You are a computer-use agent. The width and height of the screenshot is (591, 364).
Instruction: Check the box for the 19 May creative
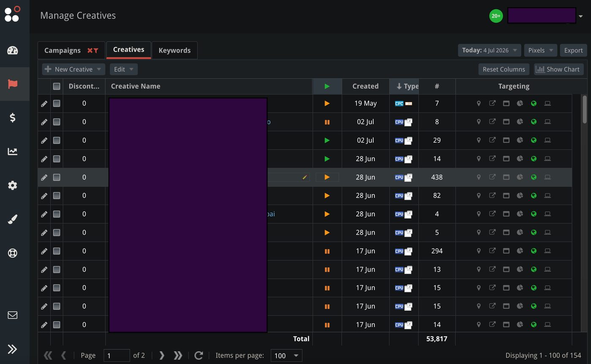[57, 103]
